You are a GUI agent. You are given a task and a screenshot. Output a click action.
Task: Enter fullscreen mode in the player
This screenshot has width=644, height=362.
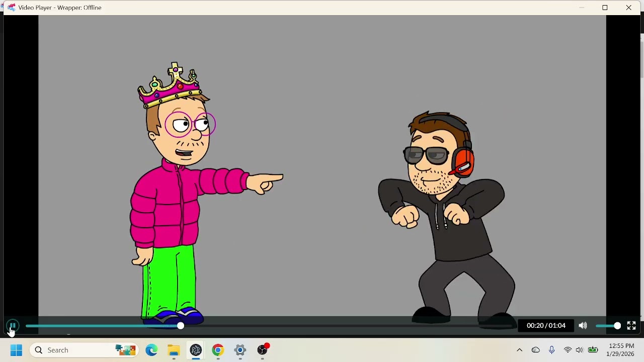[631, 326]
